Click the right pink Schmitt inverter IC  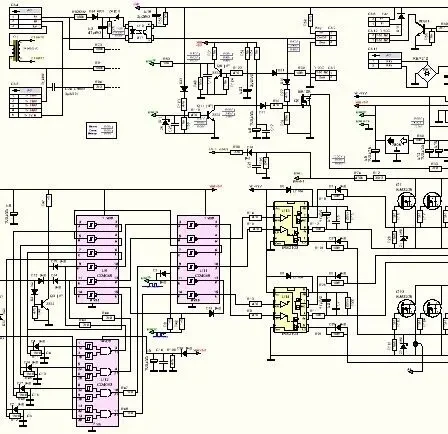198,260
